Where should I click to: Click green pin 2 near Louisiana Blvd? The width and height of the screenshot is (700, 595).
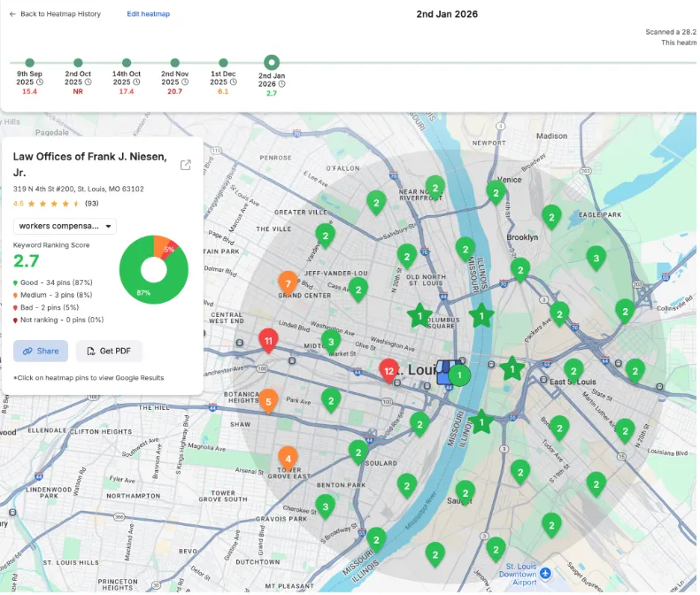[625, 431]
